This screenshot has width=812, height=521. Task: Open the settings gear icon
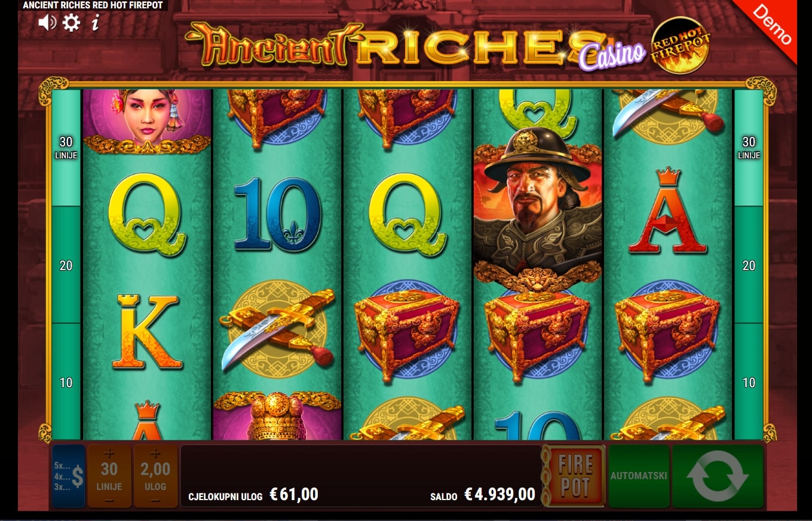tap(71, 23)
